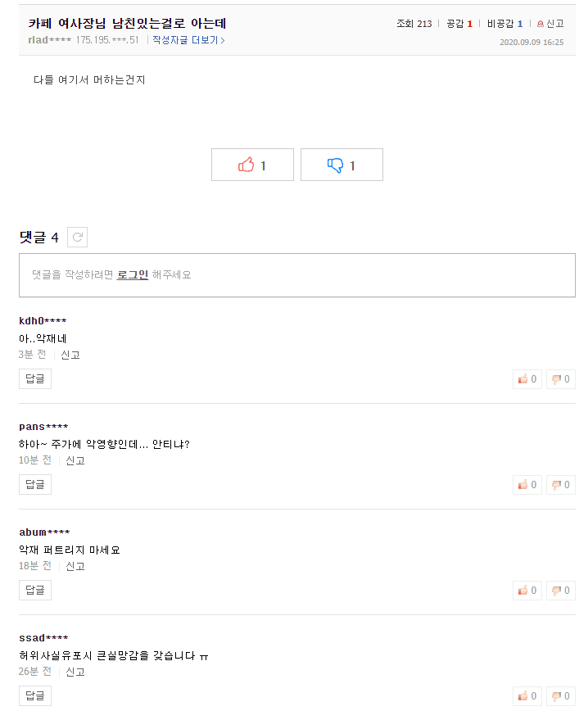Dislike the comment by pans****
588x720 pixels.
pyautogui.click(x=560, y=485)
